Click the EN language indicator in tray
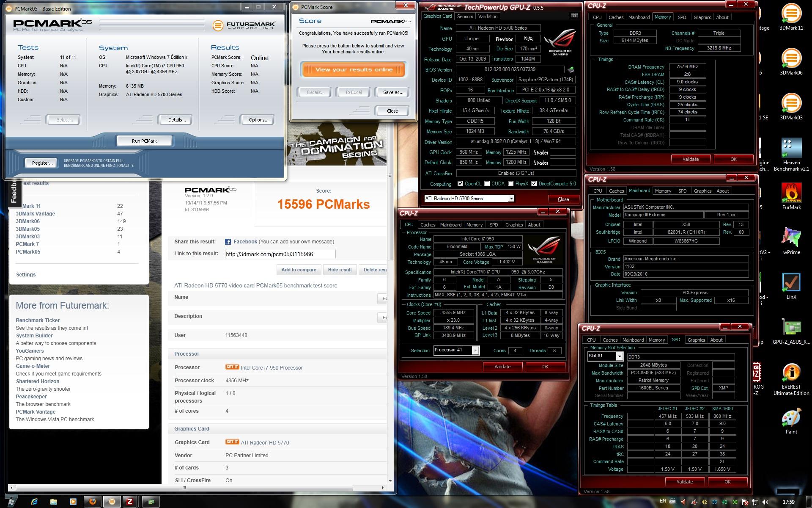The image size is (812, 508). [663, 501]
